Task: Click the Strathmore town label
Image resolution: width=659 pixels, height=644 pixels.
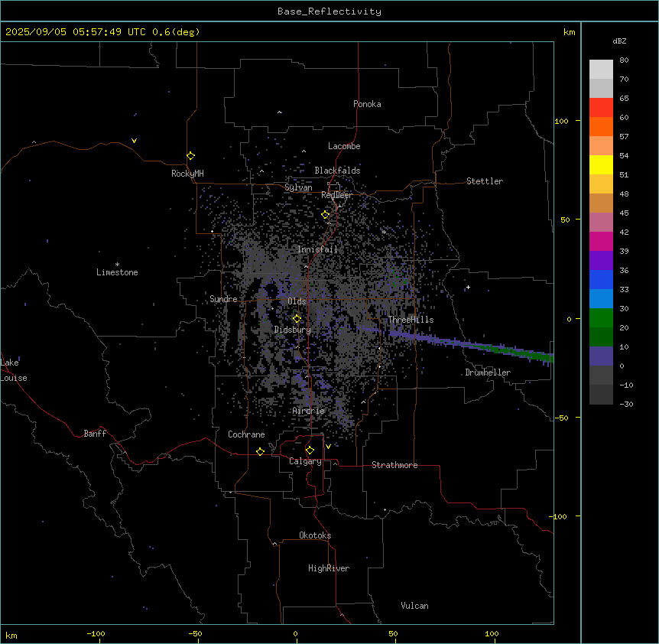Action: pyautogui.click(x=394, y=465)
